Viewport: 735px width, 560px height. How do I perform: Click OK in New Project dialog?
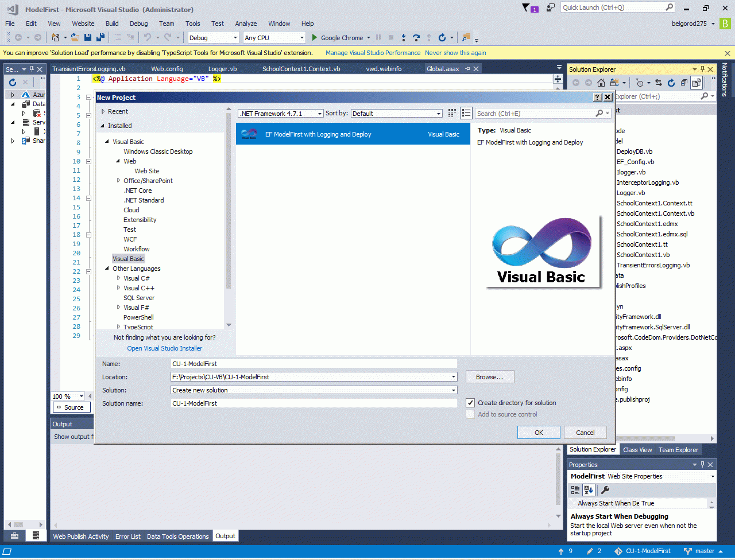[539, 433]
